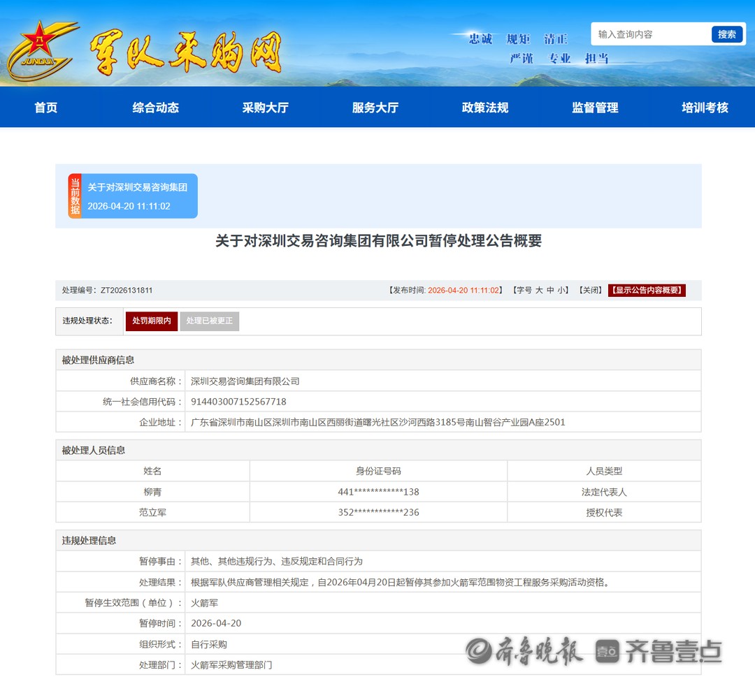This screenshot has width=755, height=700.
Task: Click the 齐鲁壹点 watermark logo
Action: (x=659, y=651)
